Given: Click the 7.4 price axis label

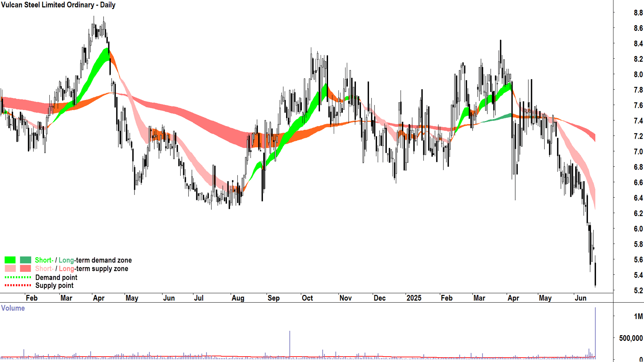Looking at the screenshot, I should [638, 121].
